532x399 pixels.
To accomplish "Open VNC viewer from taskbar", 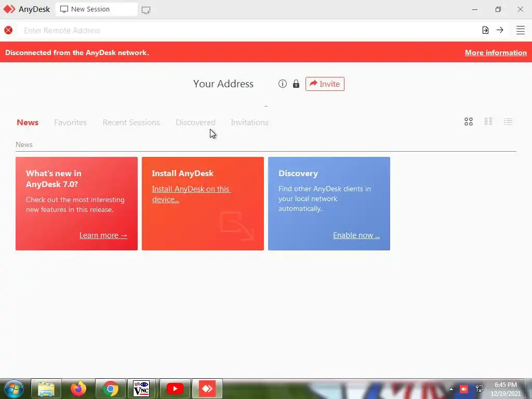I will click(x=141, y=389).
